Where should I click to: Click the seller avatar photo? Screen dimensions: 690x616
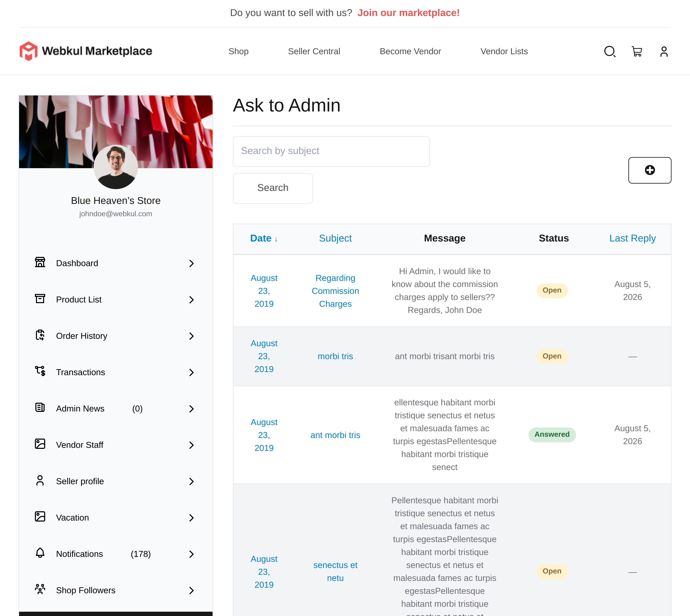(116, 167)
